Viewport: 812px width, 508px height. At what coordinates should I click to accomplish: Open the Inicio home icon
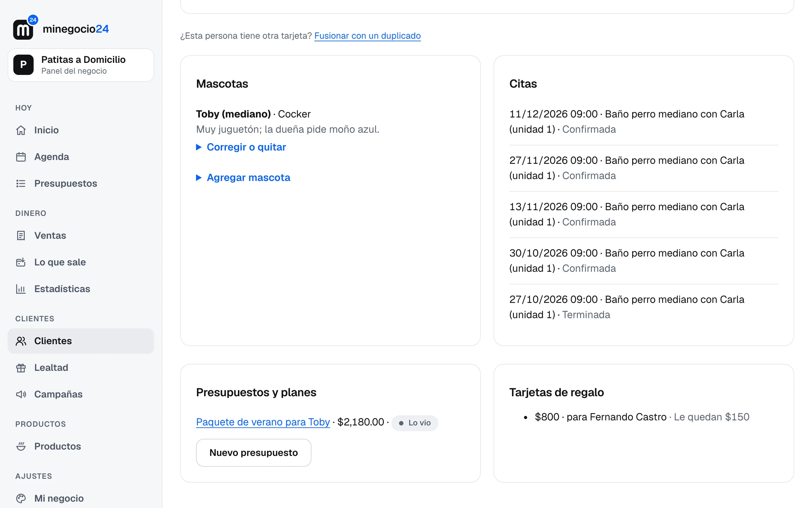tap(21, 130)
